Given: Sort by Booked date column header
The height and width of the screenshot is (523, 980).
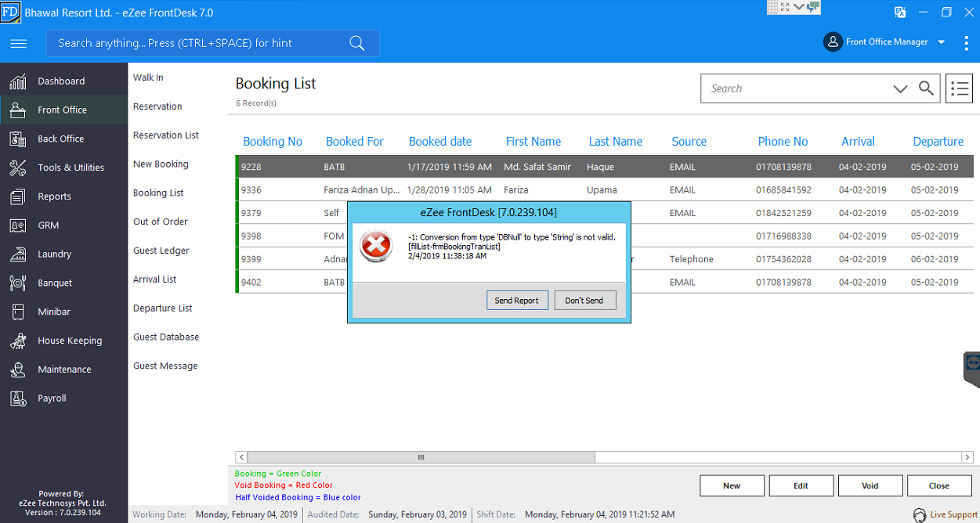Looking at the screenshot, I should 440,142.
